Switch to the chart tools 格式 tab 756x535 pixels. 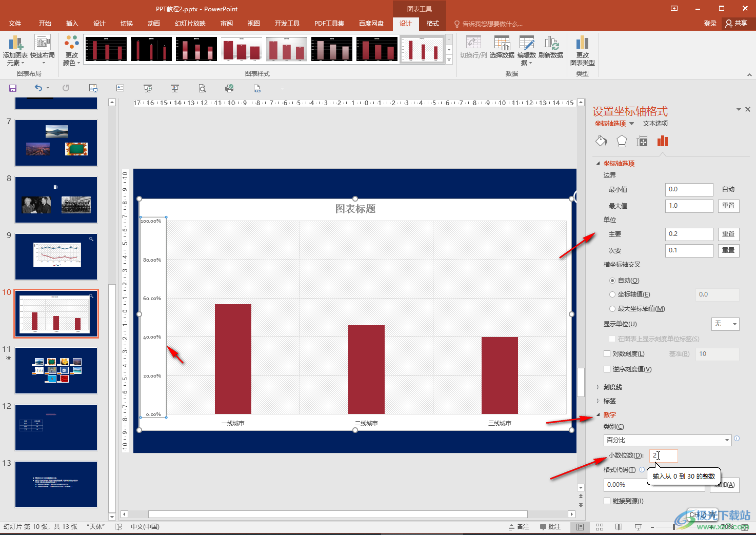click(x=433, y=24)
